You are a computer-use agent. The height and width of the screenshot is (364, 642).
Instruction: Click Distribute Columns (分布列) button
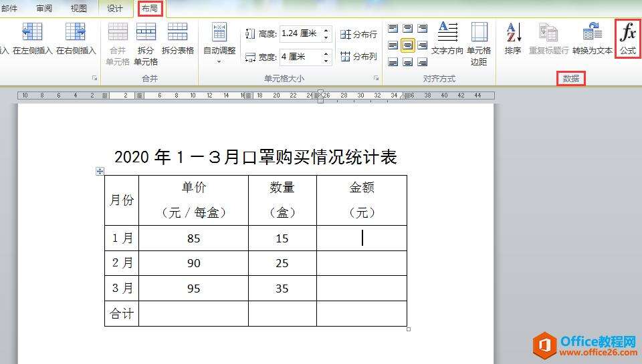pyautogui.click(x=358, y=57)
